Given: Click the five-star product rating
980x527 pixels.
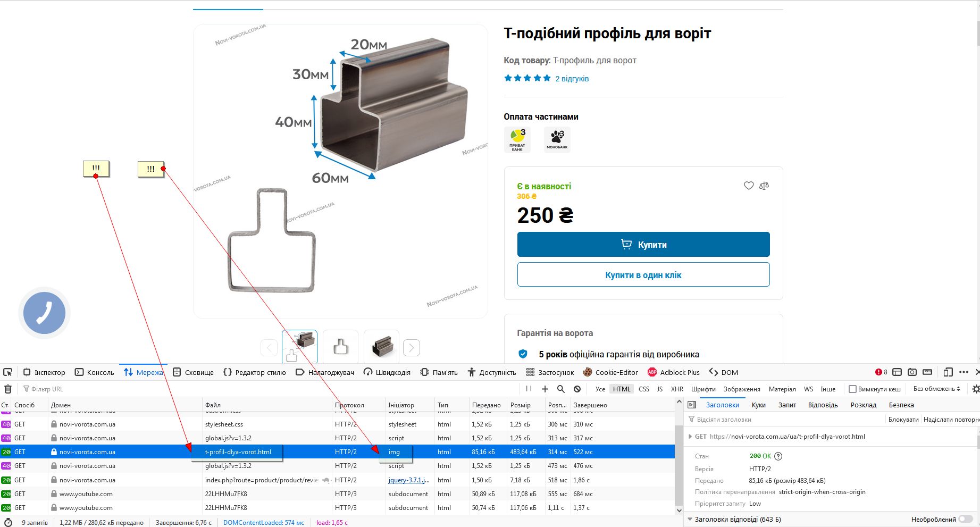Looking at the screenshot, I should (x=527, y=79).
